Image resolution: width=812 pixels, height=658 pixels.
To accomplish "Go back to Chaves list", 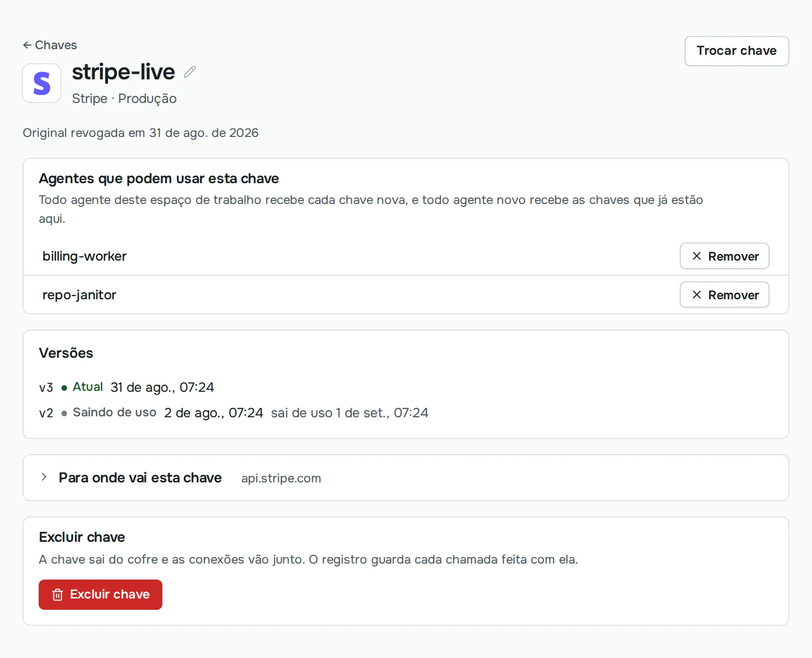I will click(x=50, y=45).
